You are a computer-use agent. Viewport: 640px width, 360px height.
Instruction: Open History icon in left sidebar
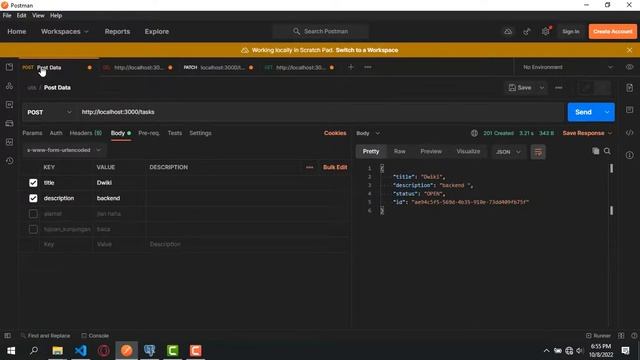coord(9,161)
